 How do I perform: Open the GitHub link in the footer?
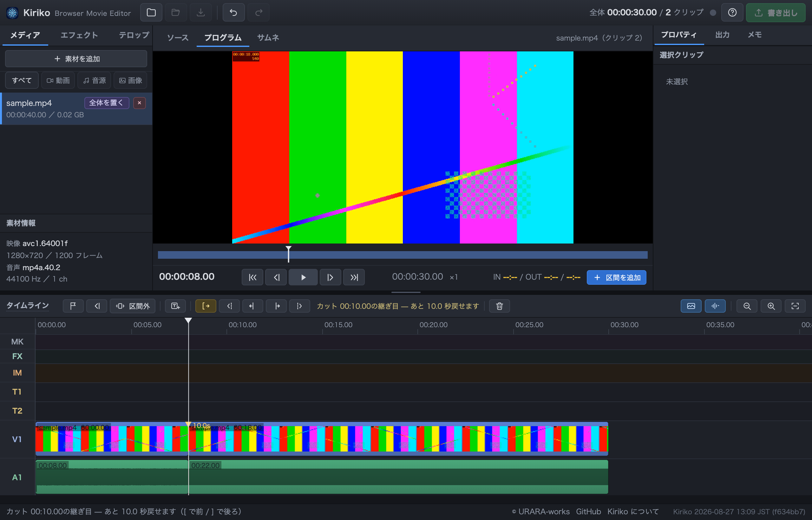[x=588, y=511]
